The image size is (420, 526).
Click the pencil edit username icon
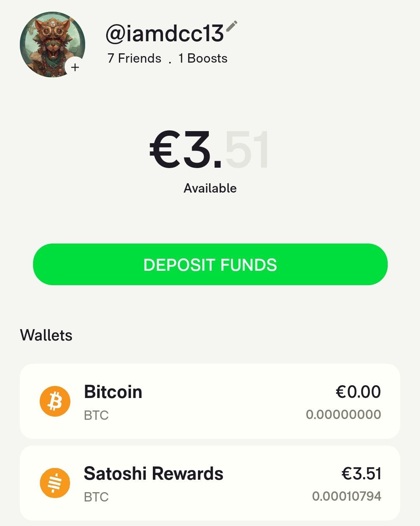(x=231, y=26)
